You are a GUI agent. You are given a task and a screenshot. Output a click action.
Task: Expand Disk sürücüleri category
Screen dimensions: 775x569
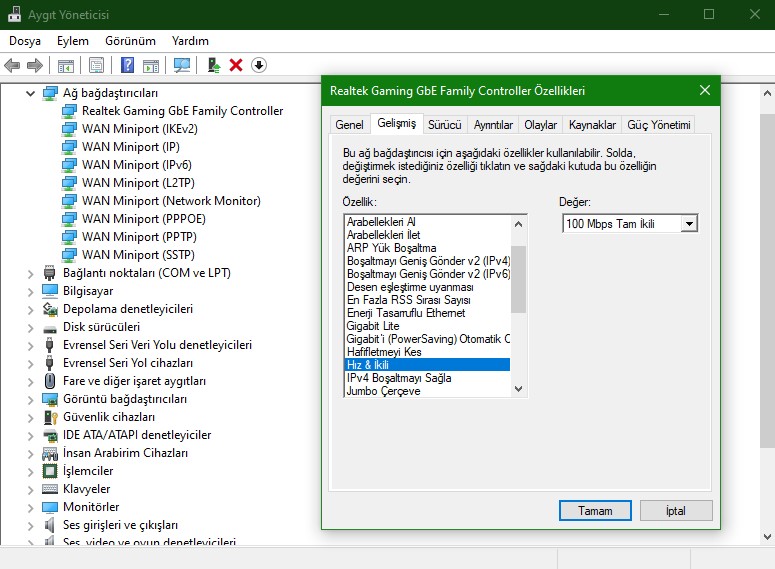(x=31, y=327)
